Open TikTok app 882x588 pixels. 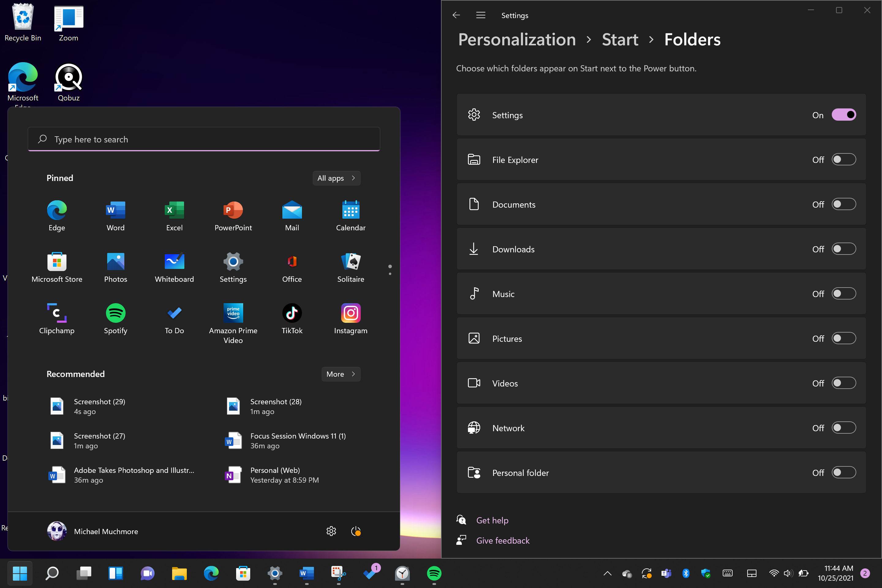[292, 313]
